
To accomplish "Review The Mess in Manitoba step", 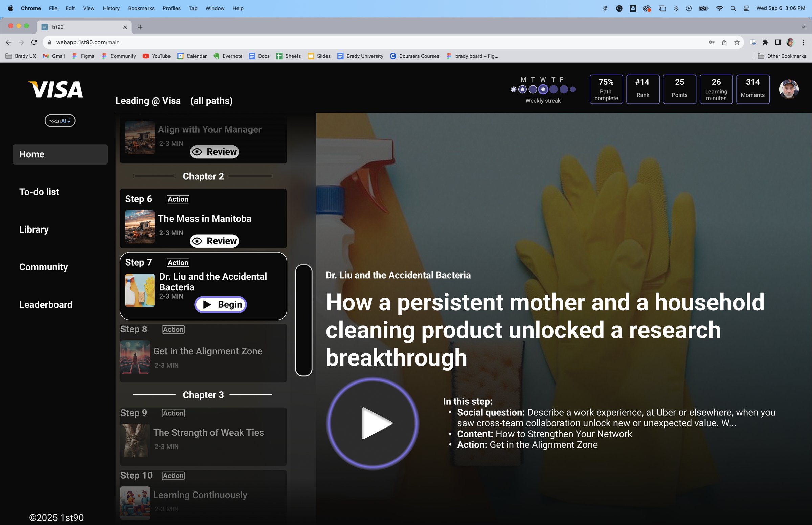I will point(214,241).
